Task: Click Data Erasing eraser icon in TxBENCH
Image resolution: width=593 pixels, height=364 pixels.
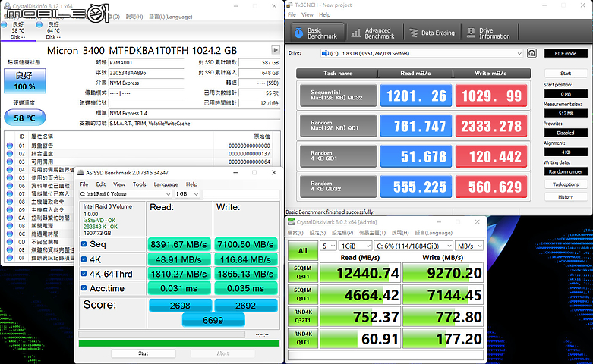Action: pos(414,33)
